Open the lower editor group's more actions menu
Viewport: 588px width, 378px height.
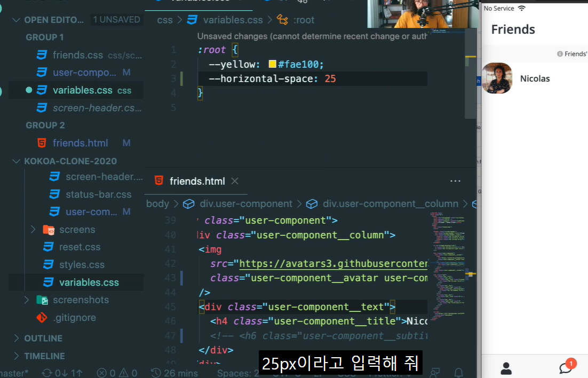point(455,181)
